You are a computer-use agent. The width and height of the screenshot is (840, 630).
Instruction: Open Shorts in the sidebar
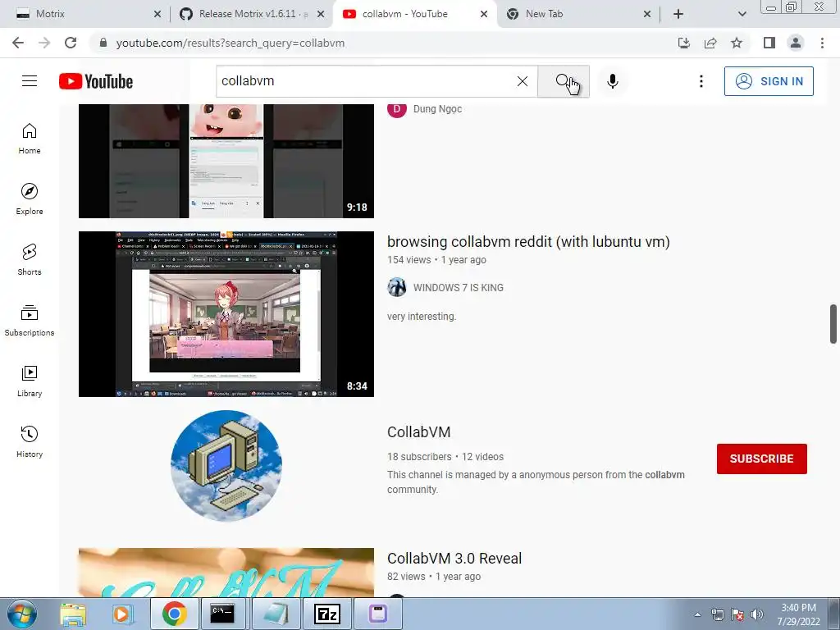pyautogui.click(x=30, y=260)
